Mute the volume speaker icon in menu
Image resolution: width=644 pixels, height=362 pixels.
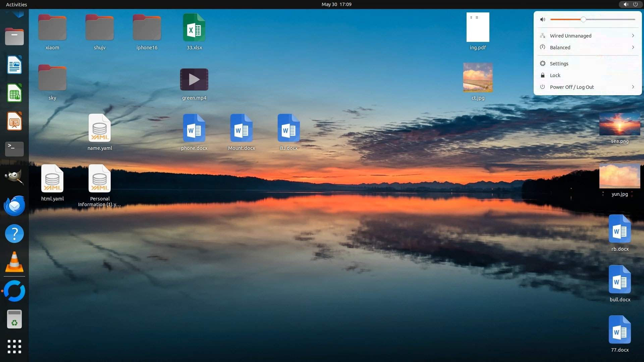coord(543,19)
